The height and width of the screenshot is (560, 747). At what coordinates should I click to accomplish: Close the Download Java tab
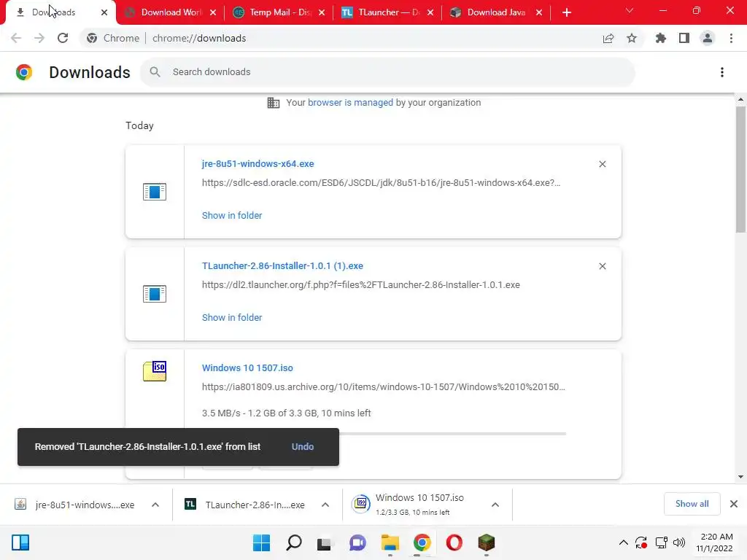coord(539,12)
